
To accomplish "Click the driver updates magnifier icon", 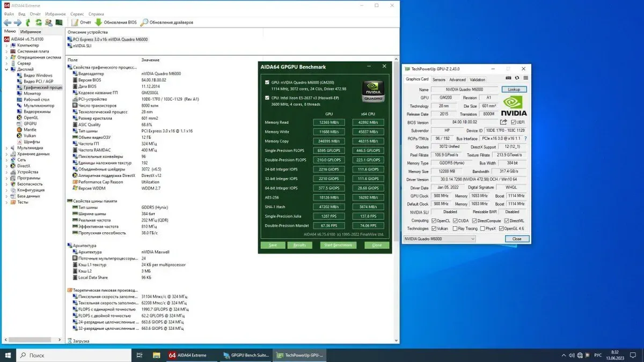I will coord(144,23).
